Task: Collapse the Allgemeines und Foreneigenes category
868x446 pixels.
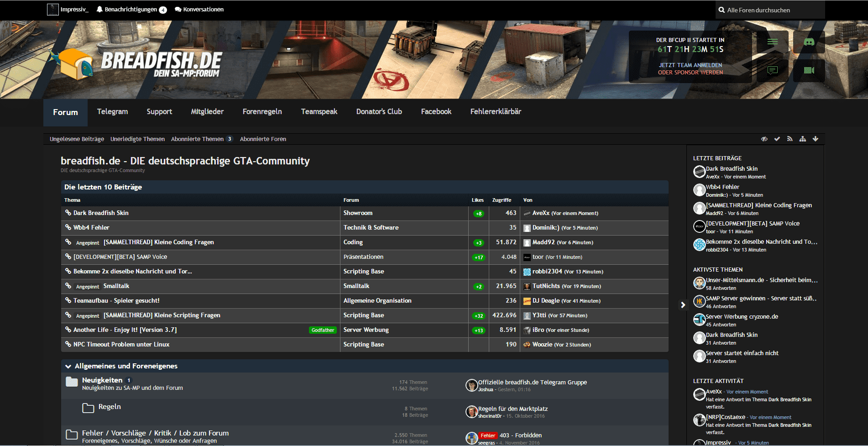Action: coord(68,366)
